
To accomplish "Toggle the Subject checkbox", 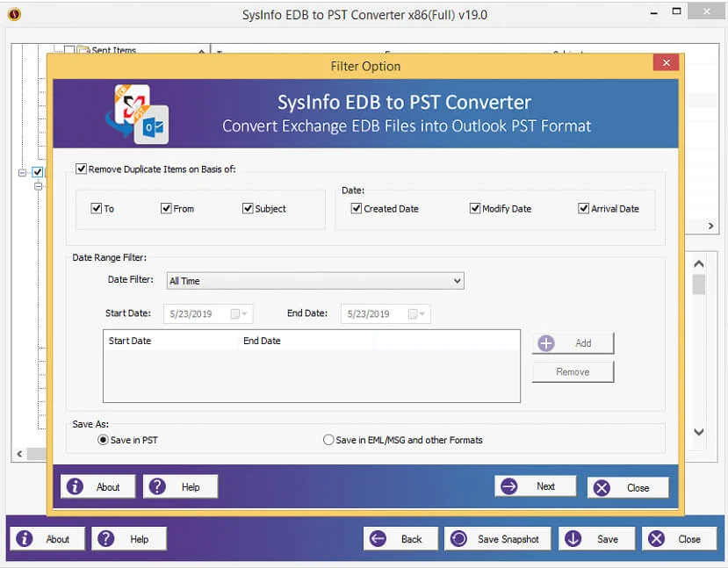I will [249, 209].
